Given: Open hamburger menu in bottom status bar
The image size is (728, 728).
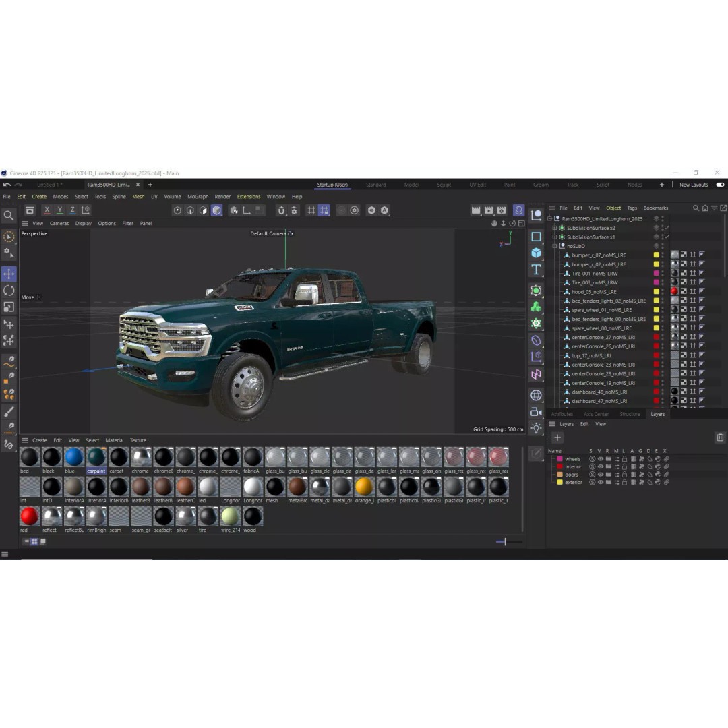Looking at the screenshot, I should pos(5,554).
